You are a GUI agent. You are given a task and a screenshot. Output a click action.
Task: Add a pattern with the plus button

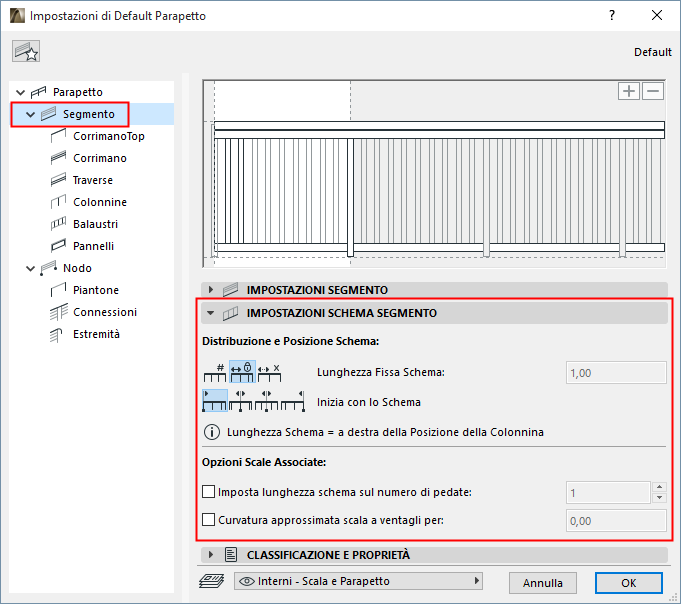[628, 91]
